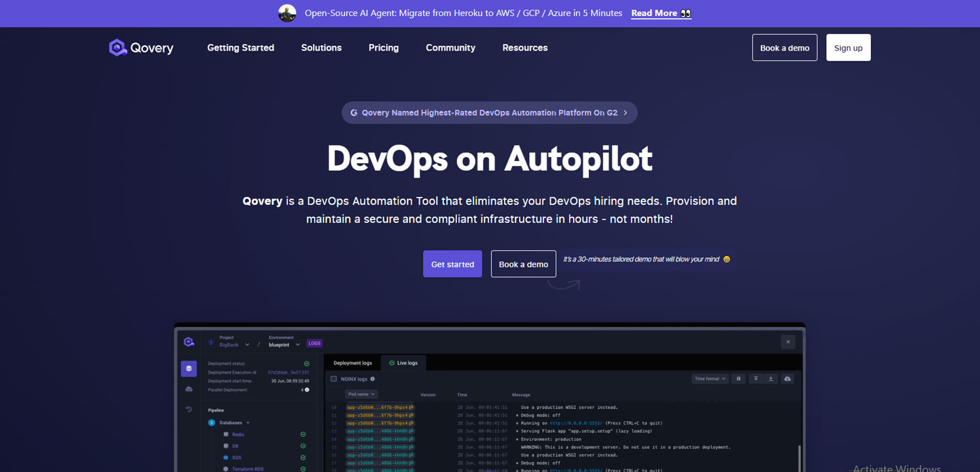Click the Get started button
980x472 pixels.
pos(452,264)
